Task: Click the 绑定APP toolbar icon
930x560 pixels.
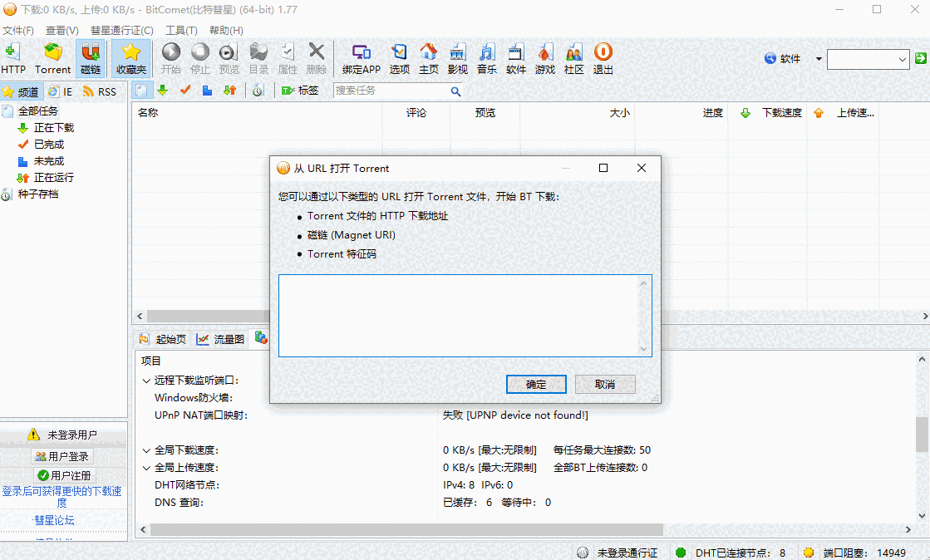Action: click(362, 58)
